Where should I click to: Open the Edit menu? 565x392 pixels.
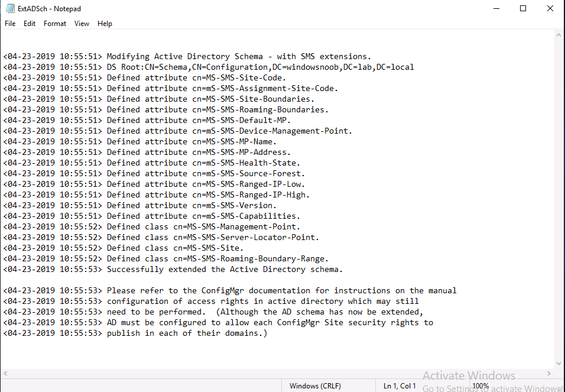tap(30, 24)
